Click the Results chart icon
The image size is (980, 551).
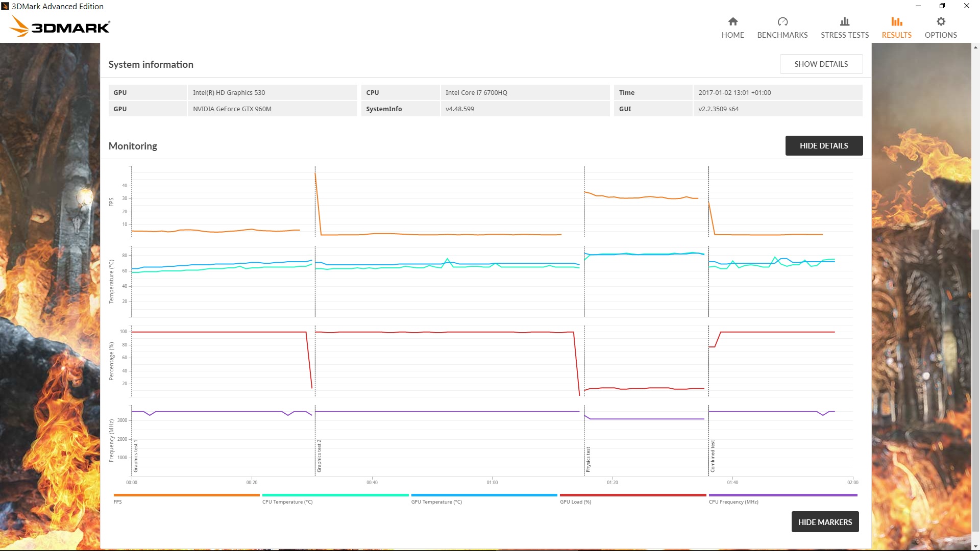(x=897, y=21)
